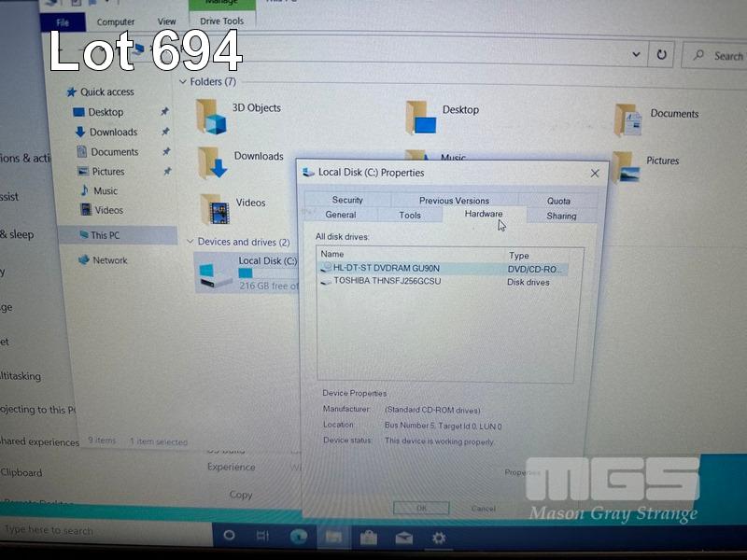Switch to the Security tab
This screenshot has height=560, width=747.
[347, 200]
